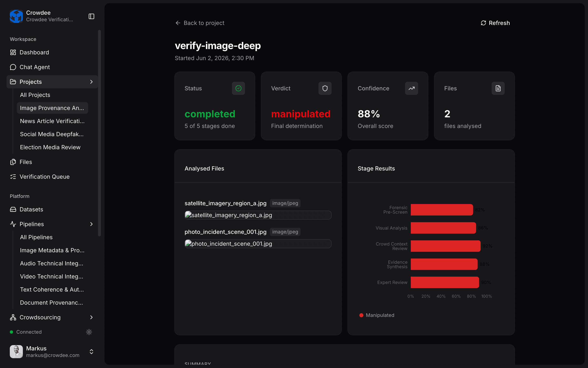Select the Video Technical Integ... pipeline
The width and height of the screenshot is (588, 368).
tap(52, 276)
